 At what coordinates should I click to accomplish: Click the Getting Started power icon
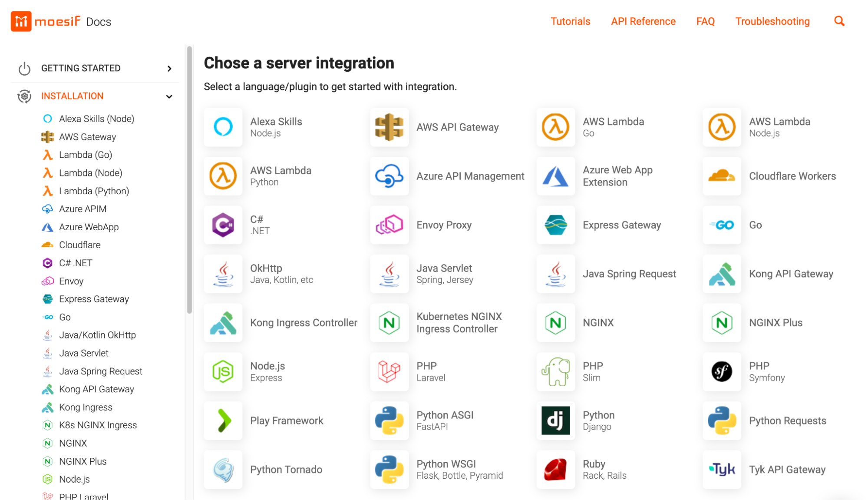tap(24, 69)
